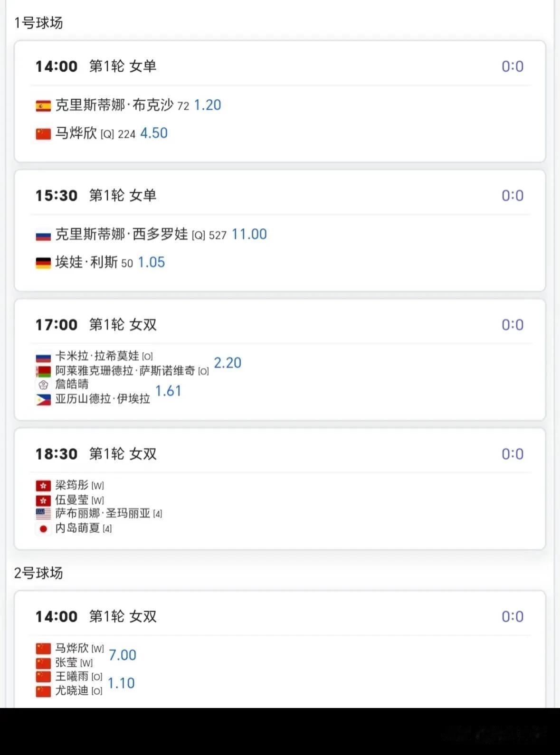Viewport: 560px width, 755px height.
Task: Tap the Philippines flag next to 亚历山德拉·伊埃拉
Action: [43, 400]
